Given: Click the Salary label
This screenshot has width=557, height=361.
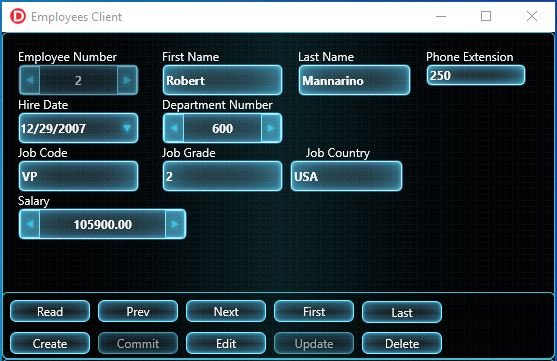Looking at the screenshot, I should (x=34, y=201).
